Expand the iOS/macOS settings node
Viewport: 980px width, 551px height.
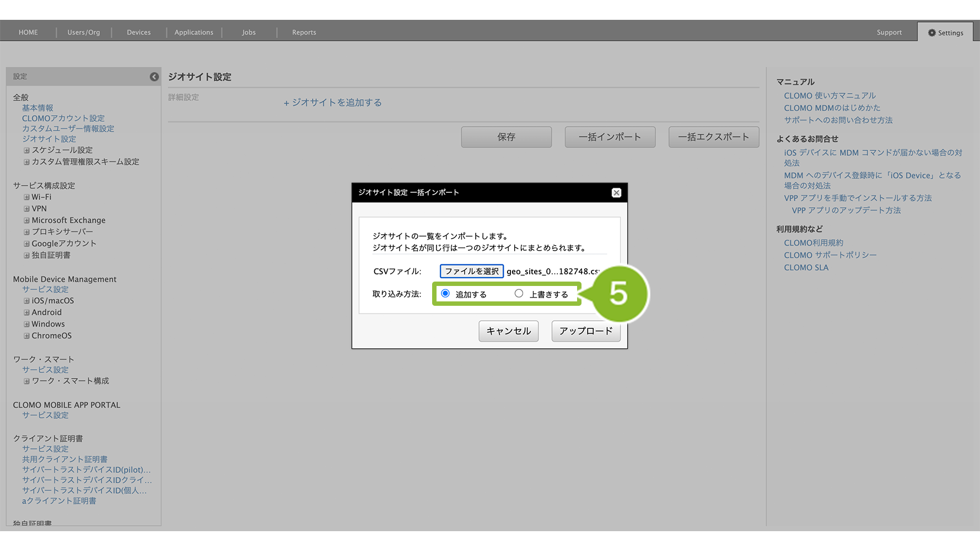[26, 301]
